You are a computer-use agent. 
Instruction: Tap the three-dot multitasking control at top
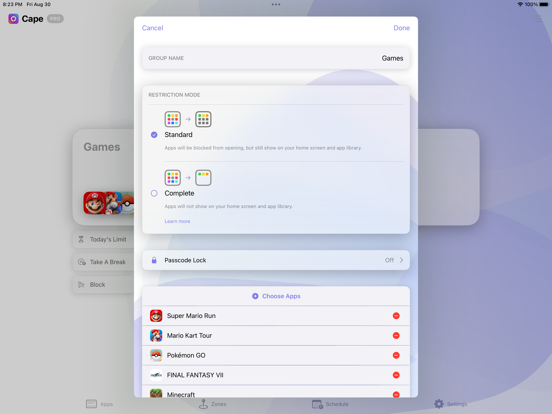pyautogui.click(x=276, y=5)
